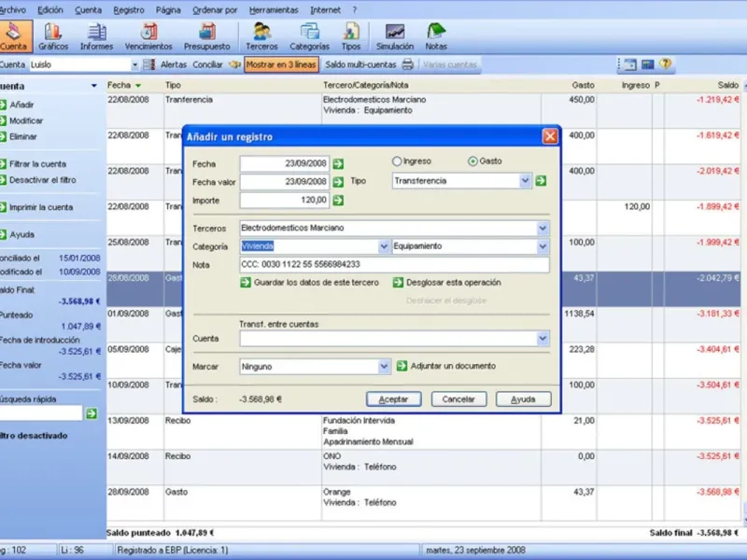Click Desglosar esta operación
747x560 pixels.
[447, 283]
